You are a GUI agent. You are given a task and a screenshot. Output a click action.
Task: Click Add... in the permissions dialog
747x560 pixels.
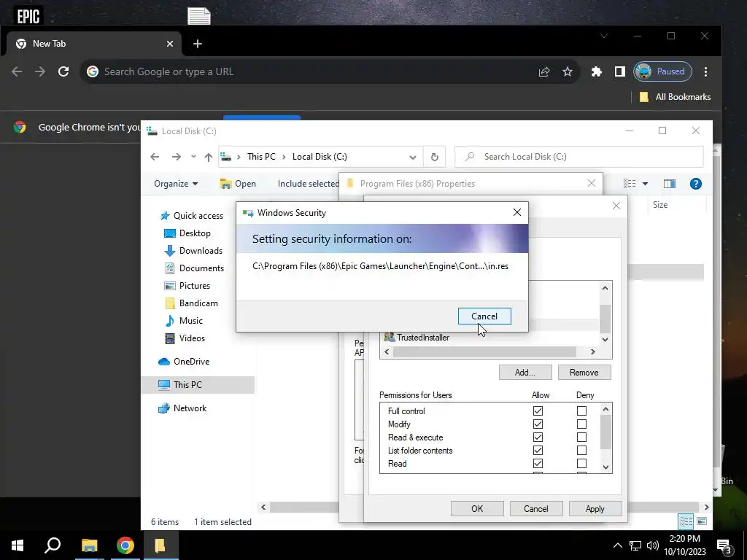[x=525, y=373]
